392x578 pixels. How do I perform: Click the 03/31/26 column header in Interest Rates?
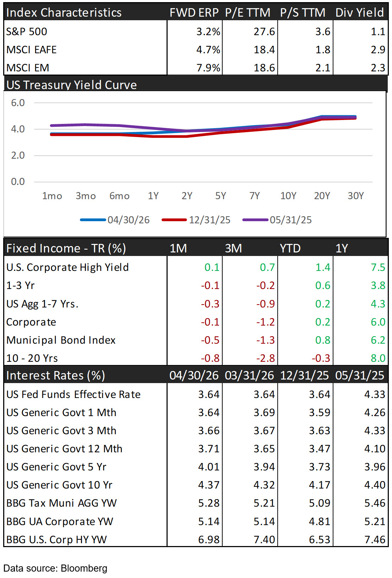click(249, 375)
